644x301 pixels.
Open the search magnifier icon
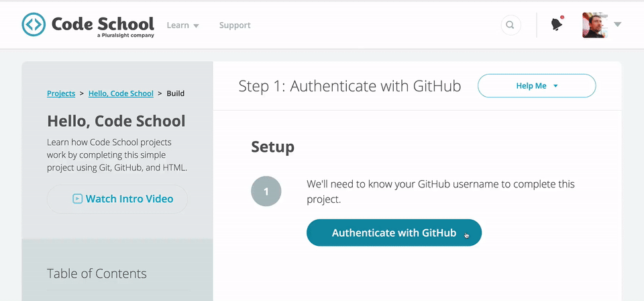pos(511,25)
